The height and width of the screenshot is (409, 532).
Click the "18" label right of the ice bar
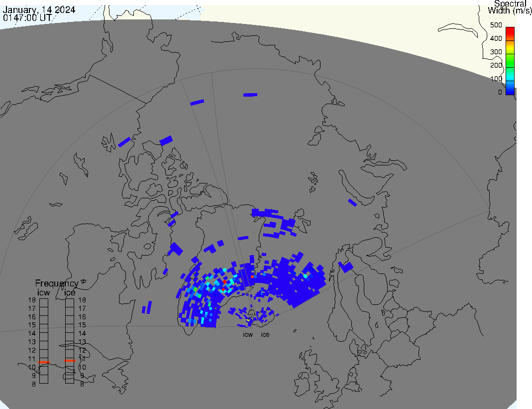tap(82, 300)
